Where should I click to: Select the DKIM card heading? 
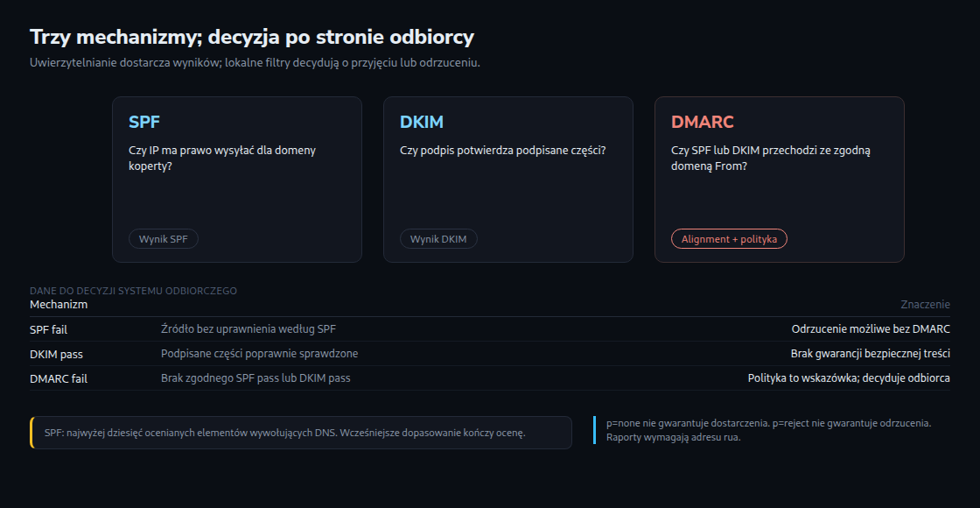click(421, 122)
